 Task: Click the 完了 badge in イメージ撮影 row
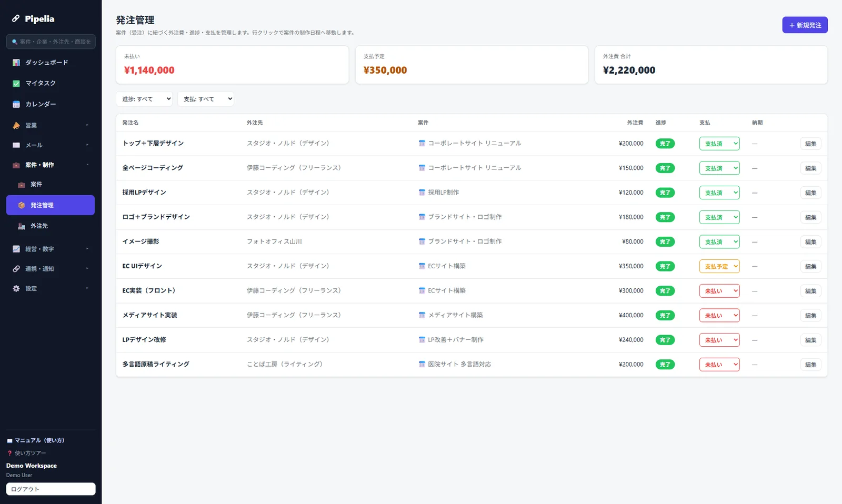[665, 242]
